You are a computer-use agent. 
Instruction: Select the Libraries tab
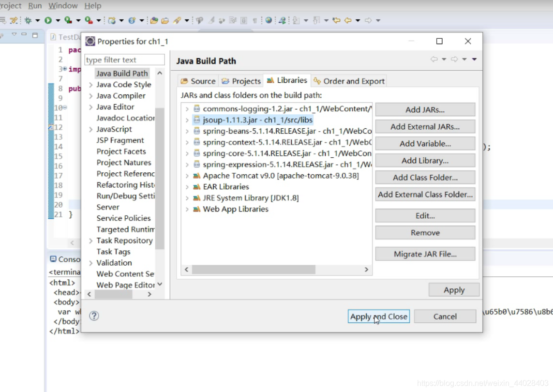(x=287, y=80)
